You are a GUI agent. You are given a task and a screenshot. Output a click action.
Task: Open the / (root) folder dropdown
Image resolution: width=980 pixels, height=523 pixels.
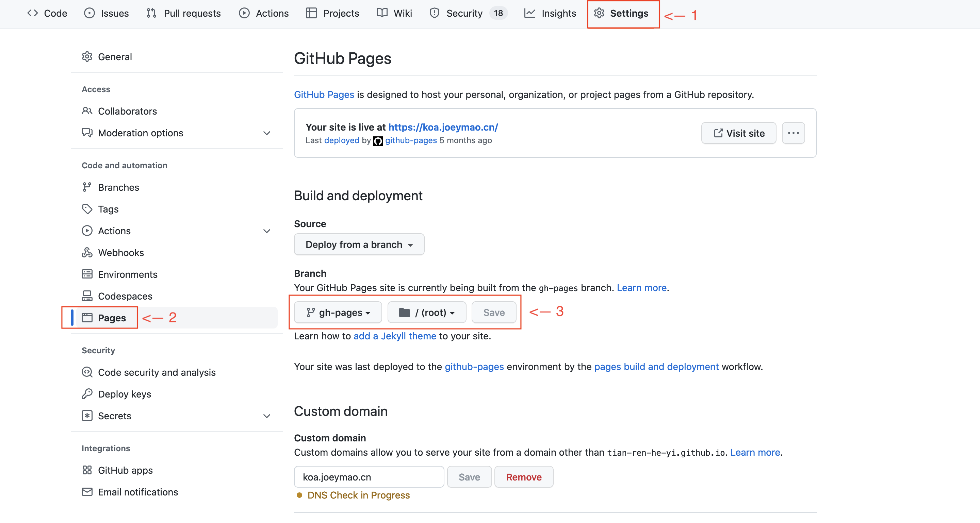pyautogui.click(x=426, y=313)
